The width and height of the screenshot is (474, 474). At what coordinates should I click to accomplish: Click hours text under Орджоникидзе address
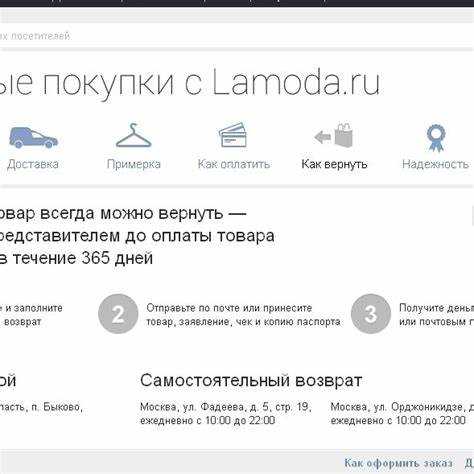(398, 420)
